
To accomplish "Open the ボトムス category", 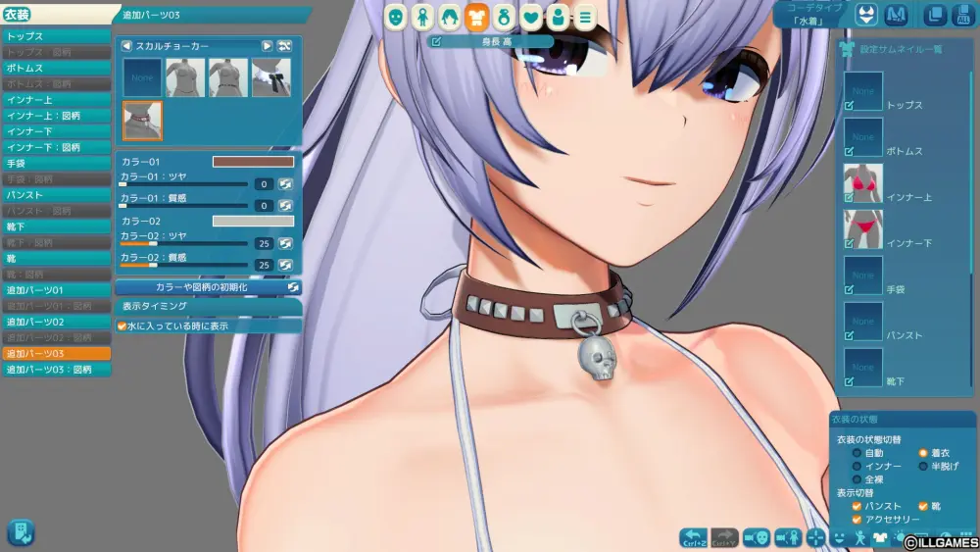I will point(56,68).
